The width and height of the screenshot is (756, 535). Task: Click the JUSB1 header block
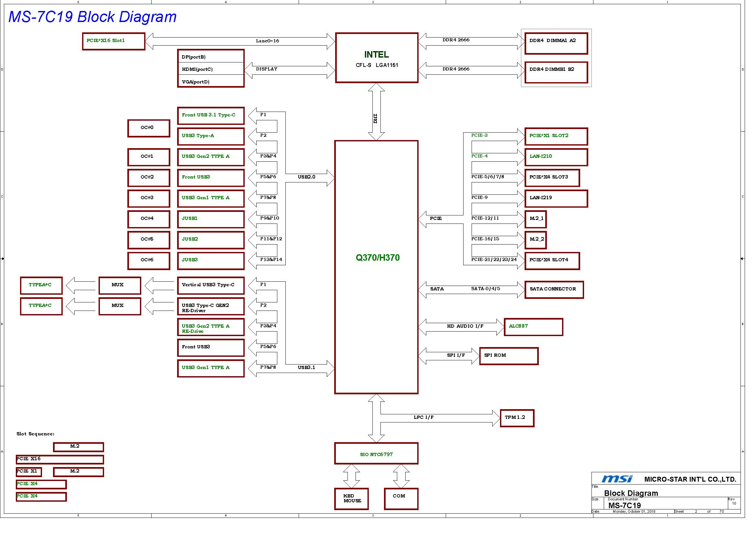point(211,219)
